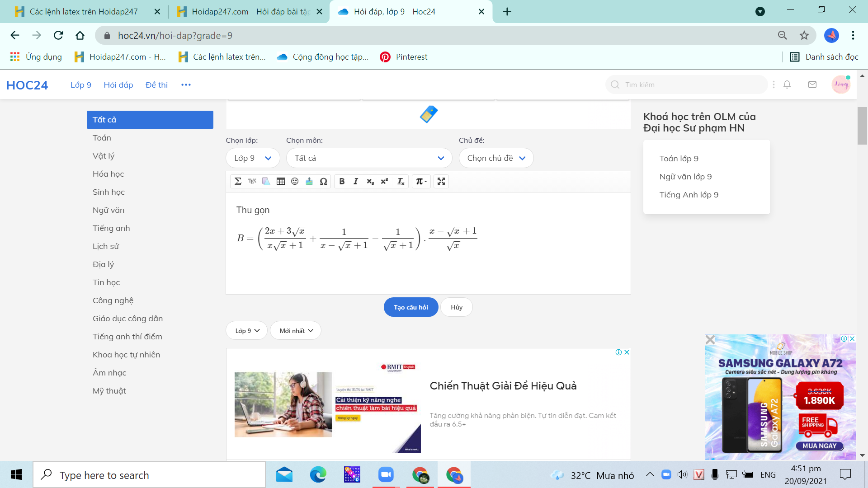Click the Sigma (Σ) formula icon

pos(237,181)
